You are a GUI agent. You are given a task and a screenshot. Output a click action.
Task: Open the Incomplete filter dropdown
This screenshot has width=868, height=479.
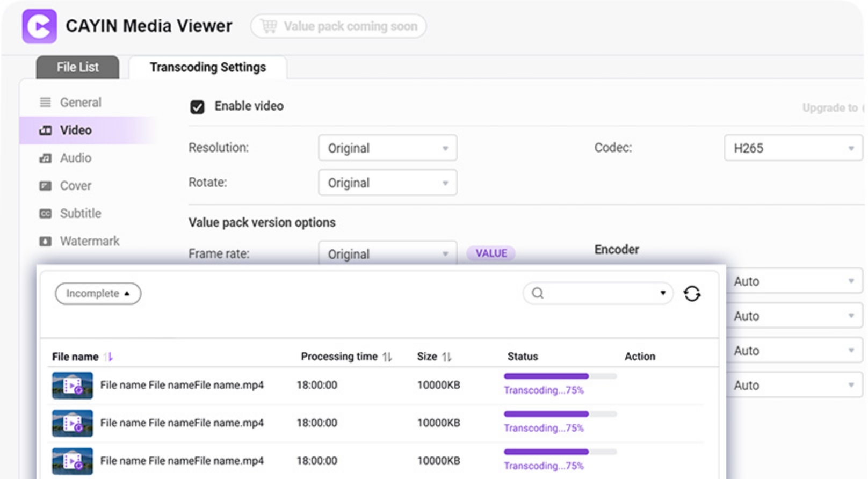98,294
